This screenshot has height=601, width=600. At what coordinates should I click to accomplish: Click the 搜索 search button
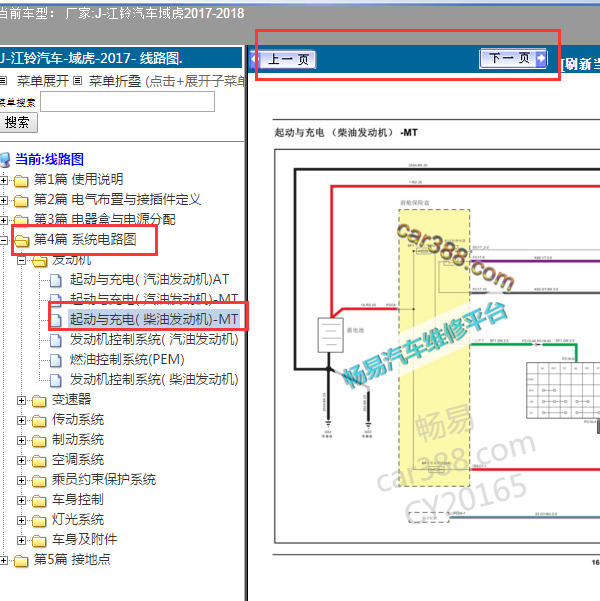pyautogui.click(x=18, y=123)
